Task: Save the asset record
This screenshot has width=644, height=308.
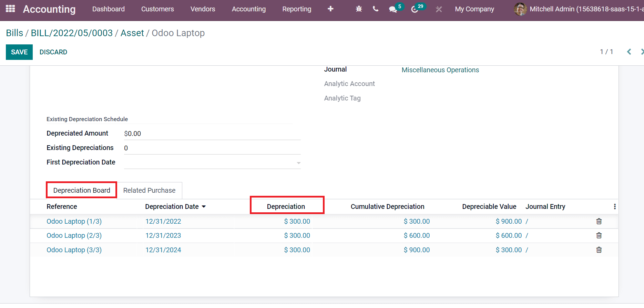Action: [x=19, y=52]
